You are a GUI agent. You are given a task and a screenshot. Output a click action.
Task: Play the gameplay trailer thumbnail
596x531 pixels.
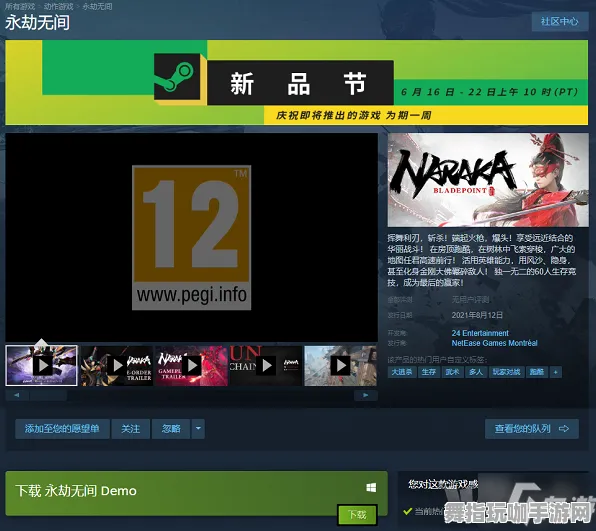click(191, 365)
